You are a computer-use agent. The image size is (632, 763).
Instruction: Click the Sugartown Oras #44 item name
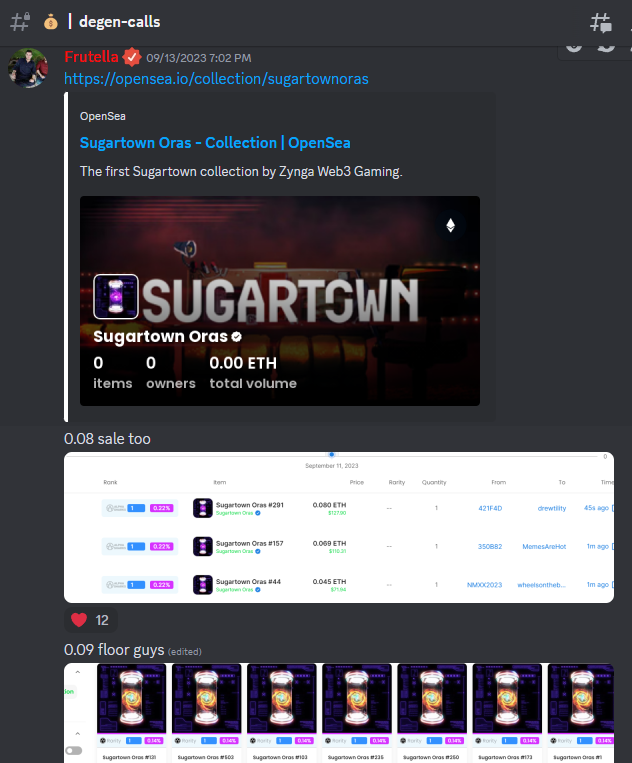(248, 582)
